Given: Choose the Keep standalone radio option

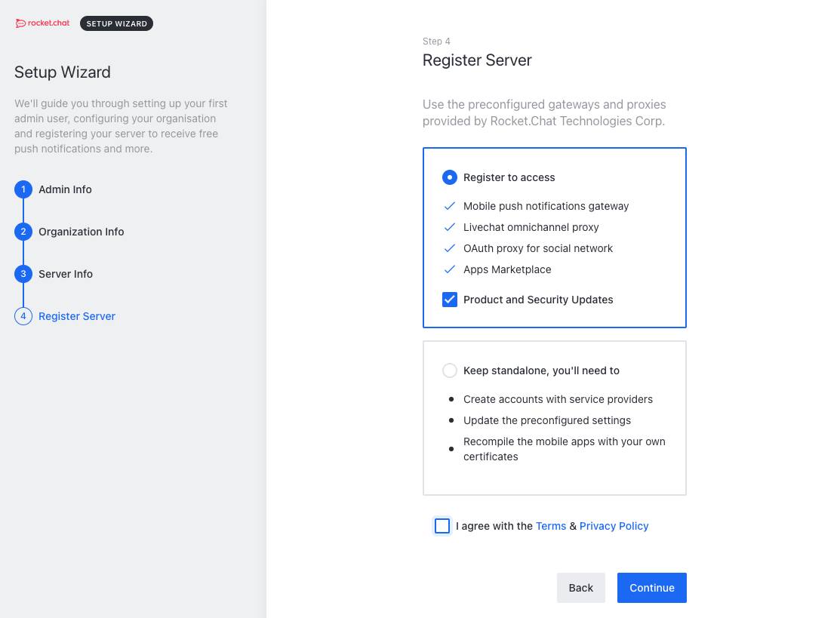Looking at the screenshot, I should click(x=450, y=370).
